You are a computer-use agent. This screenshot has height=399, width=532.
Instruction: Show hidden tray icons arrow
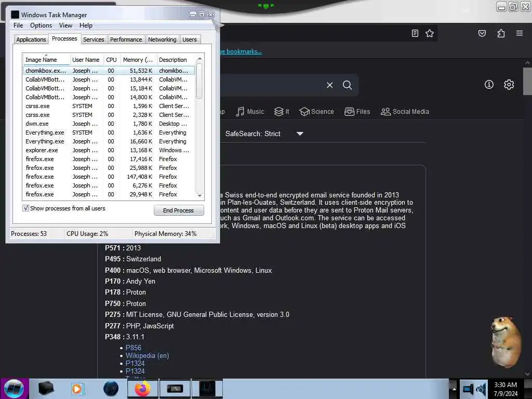point(454,389)
